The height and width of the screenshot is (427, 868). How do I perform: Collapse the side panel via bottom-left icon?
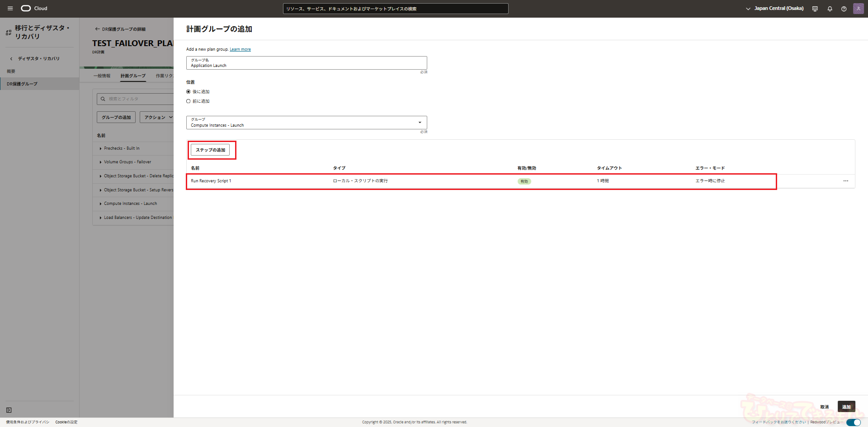click(9, 410)
